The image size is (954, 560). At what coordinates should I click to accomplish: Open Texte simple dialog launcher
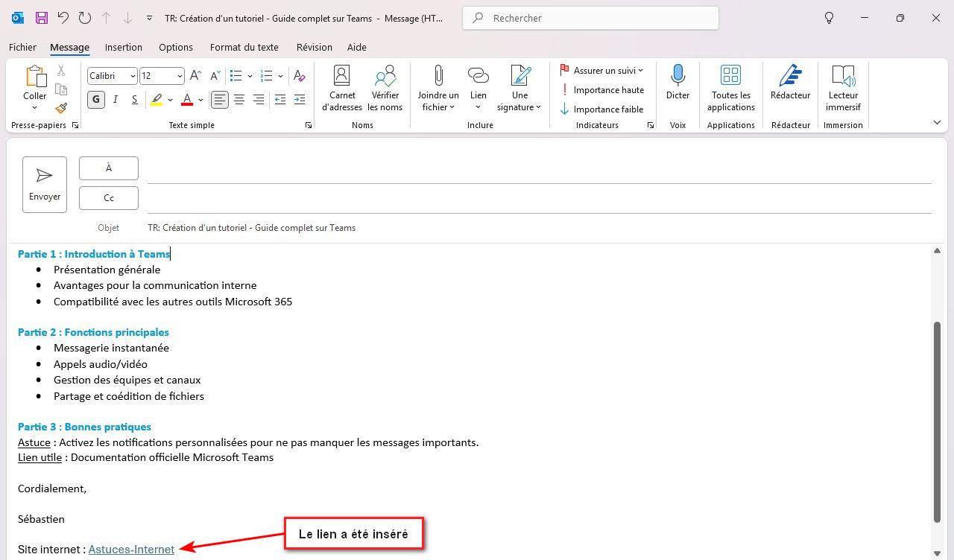[309, 126]
